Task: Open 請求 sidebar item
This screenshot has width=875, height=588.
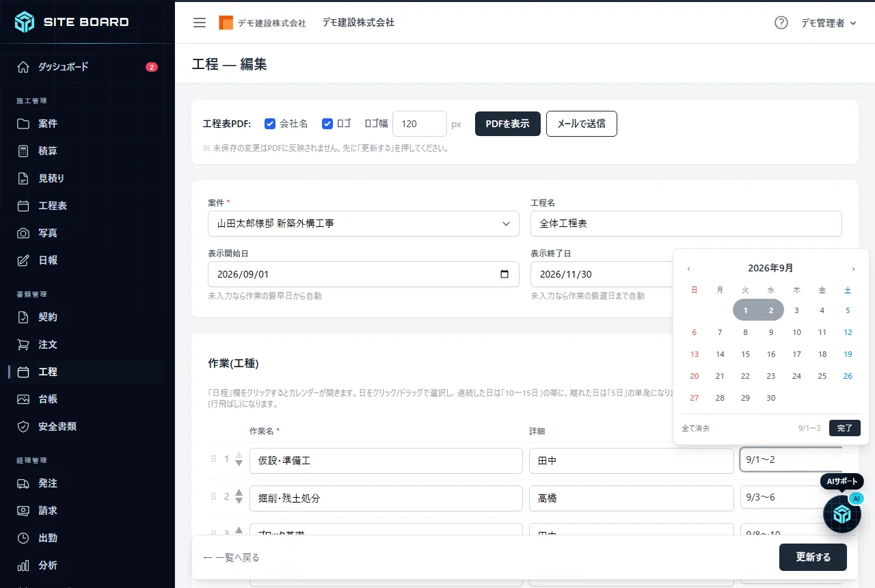Action: point(87,511)
